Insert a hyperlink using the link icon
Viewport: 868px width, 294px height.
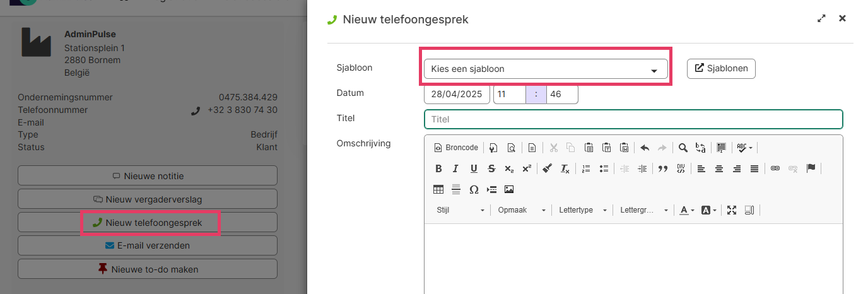tap(775, 168)
